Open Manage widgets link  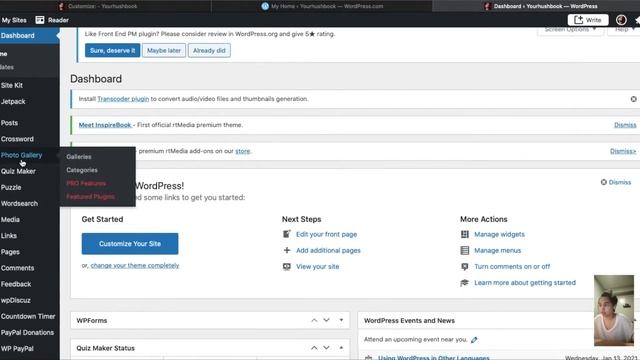pyautogui.click(x=499, y=234)
